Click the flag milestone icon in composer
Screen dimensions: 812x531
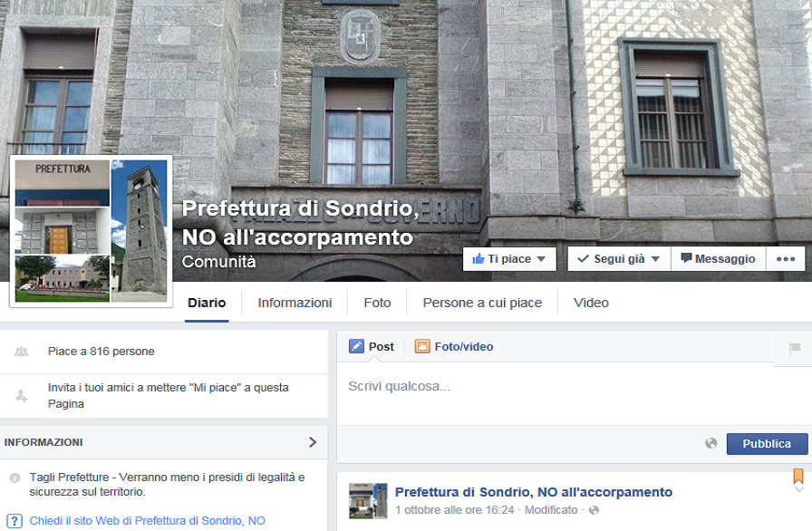795,348
